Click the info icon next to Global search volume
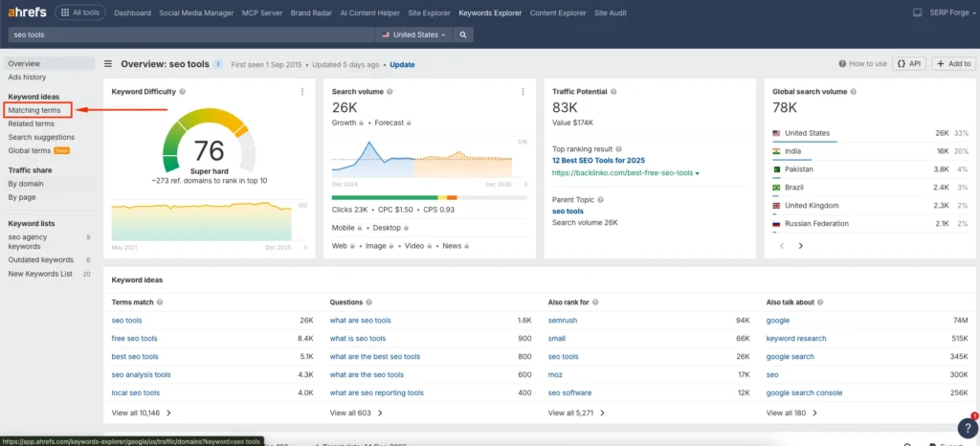The image size is (980, 446). pyautogui.click(x=855, y=92)
